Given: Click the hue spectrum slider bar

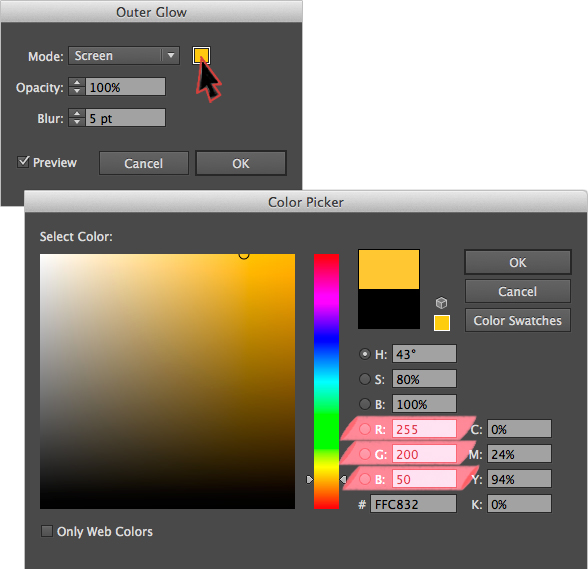Looking at the screenshot, I should [326, 381].
